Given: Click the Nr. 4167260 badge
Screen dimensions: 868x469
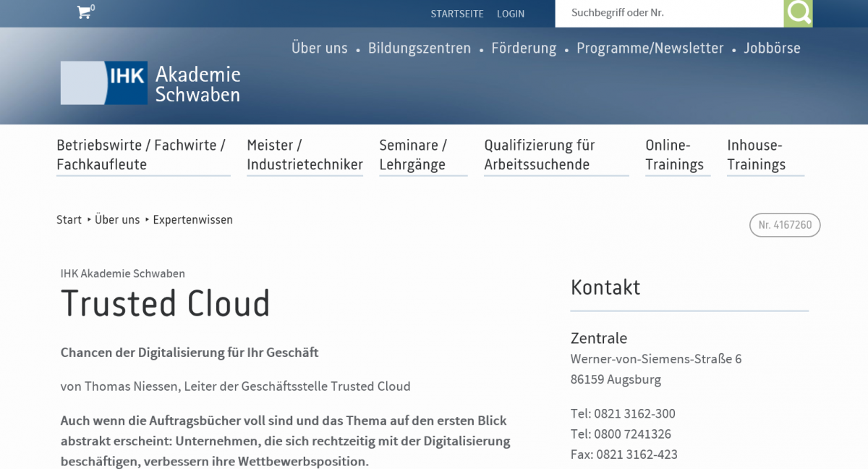Looking at the screenshot, I should click(784, 225).
